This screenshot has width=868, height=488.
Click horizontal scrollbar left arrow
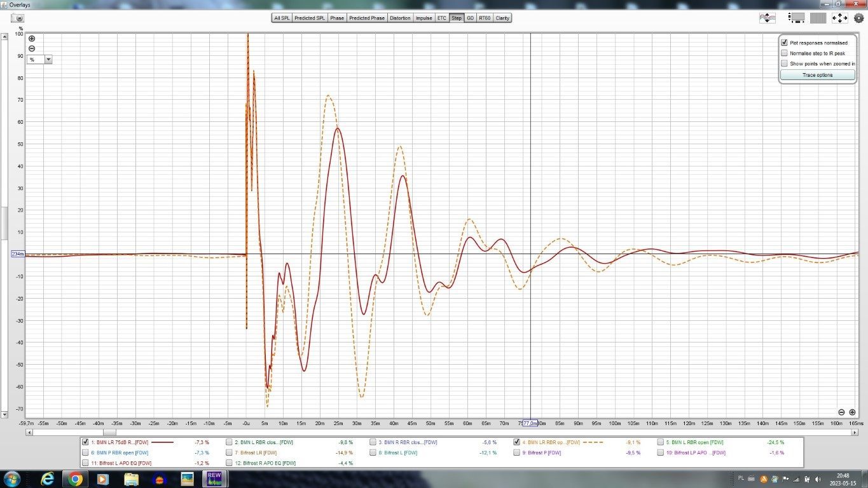click(x=30, y=432)
